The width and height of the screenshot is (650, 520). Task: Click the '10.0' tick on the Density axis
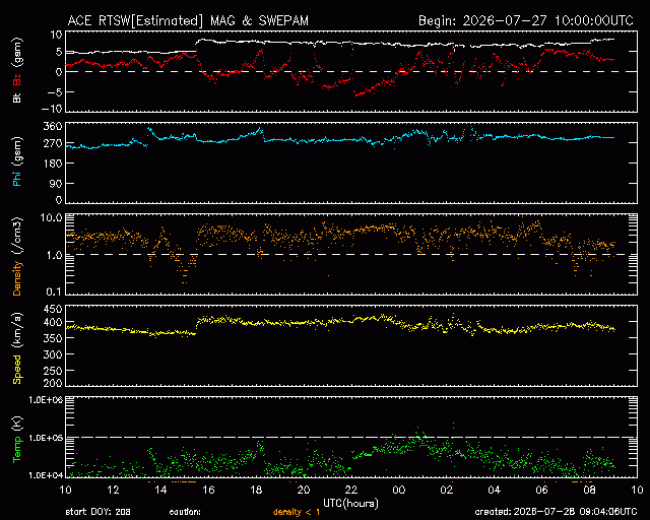tap(51, 218)
